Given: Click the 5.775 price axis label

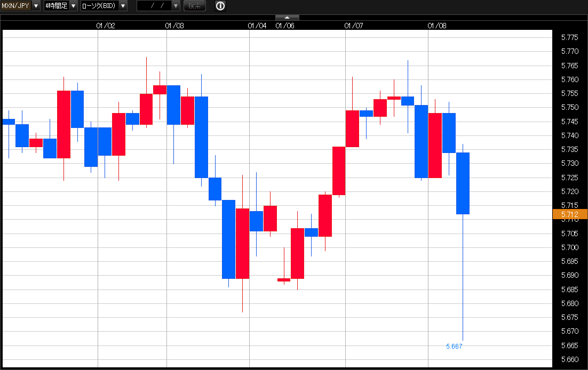Looking at the screenshot, I should point(570,37).
